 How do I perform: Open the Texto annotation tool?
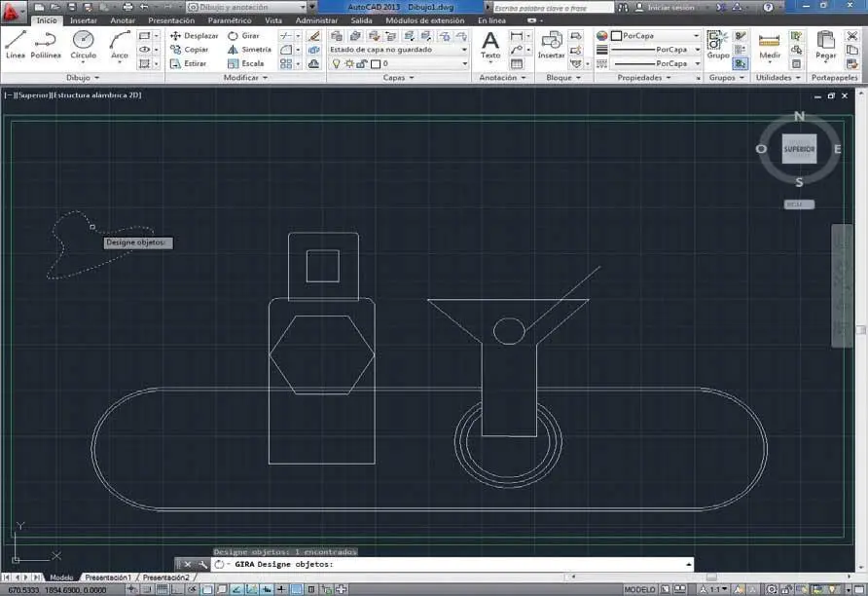[490, 45]
